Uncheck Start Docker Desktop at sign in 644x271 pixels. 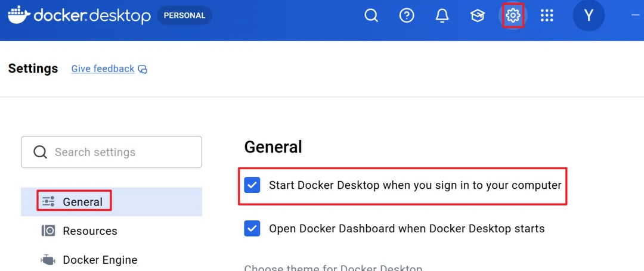click(x=252, y=185)
